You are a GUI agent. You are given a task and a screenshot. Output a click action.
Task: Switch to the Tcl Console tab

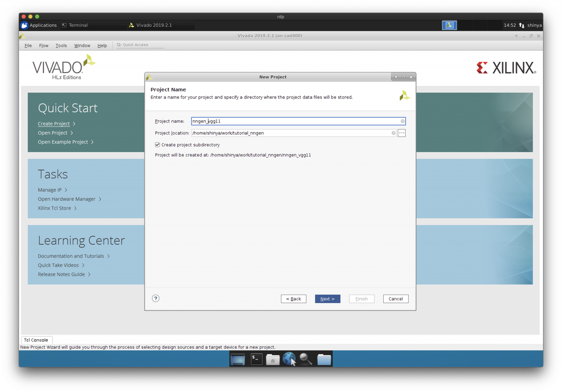[36, 340]
